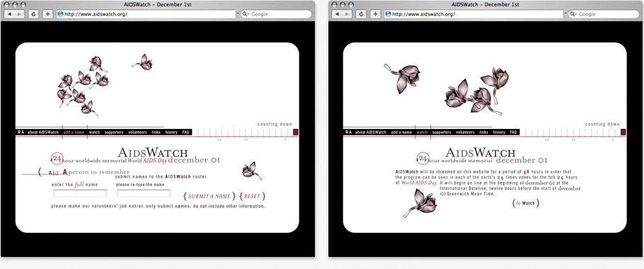Open the search magnifier menu in watch-page window
The height and width of the screenshot is (269, 644).
pyautogui.click(x=574, y=14)
